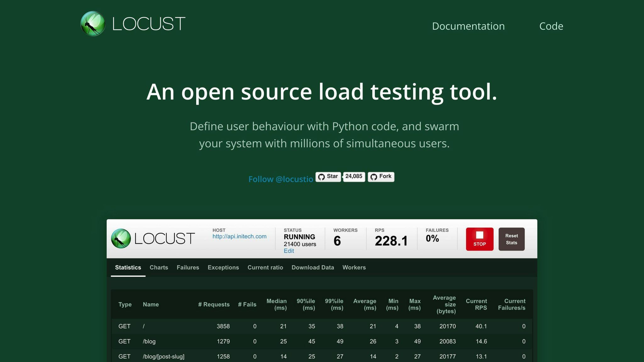Open the Documentation page
Screen dimensions: 644x362
468,26
